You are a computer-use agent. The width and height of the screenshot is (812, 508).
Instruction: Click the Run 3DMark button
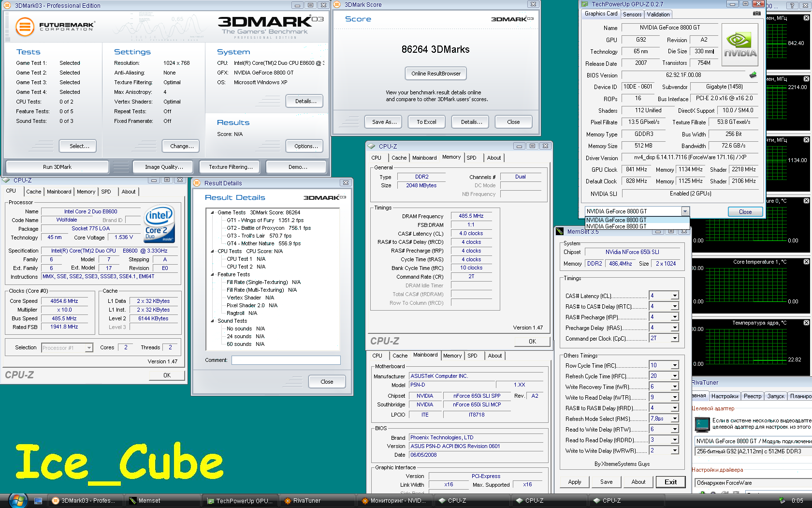pos(57,167)
